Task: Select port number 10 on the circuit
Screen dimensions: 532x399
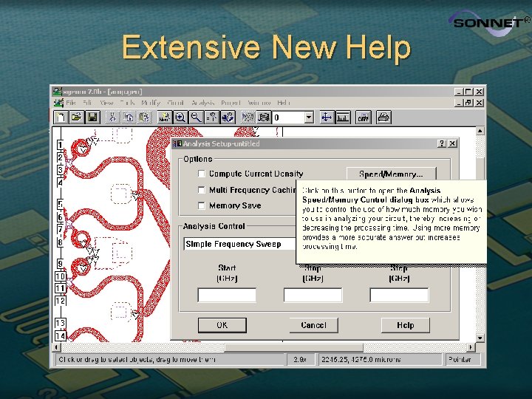Action: [x=61, y=276]
